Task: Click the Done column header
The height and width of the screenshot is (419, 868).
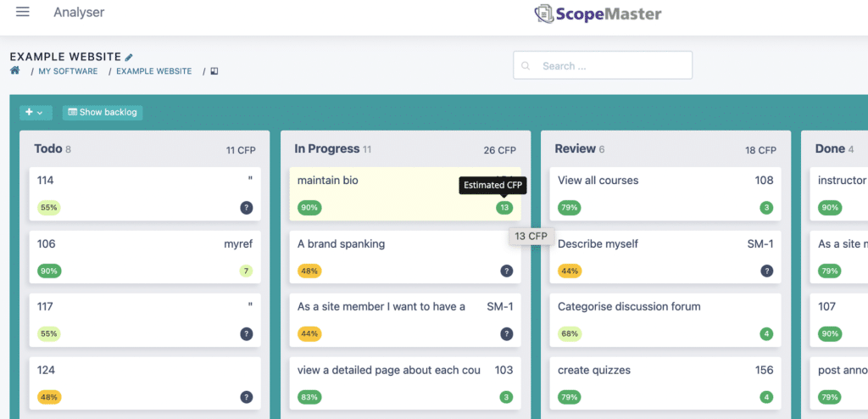Action: (x=830, y=148)
